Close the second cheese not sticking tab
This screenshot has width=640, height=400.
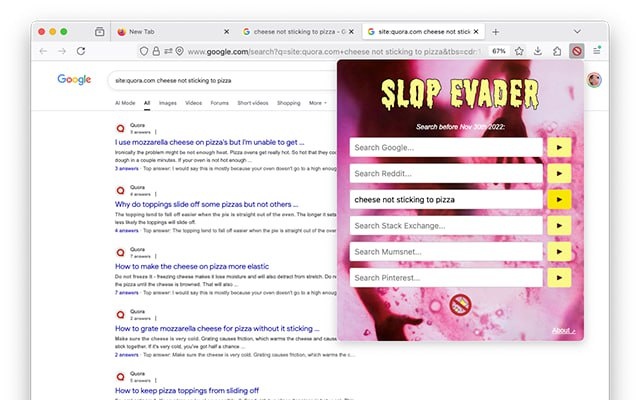pyautogui.click(x=351, y=31)
